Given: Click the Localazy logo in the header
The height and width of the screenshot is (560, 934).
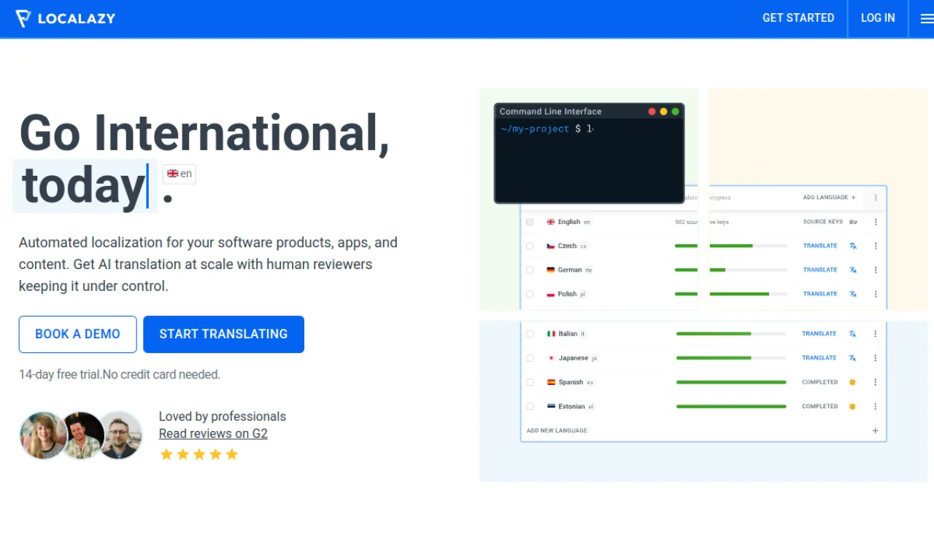Looking at the screenshot, I should click(x=66, y=18).
